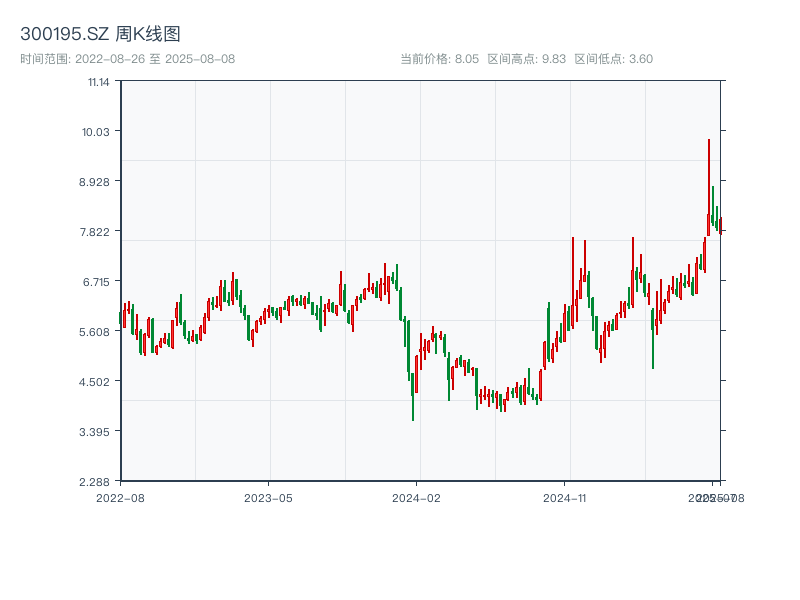
Task: Click the 2.288 y-axis price label
Action: (x=97, y=482)
